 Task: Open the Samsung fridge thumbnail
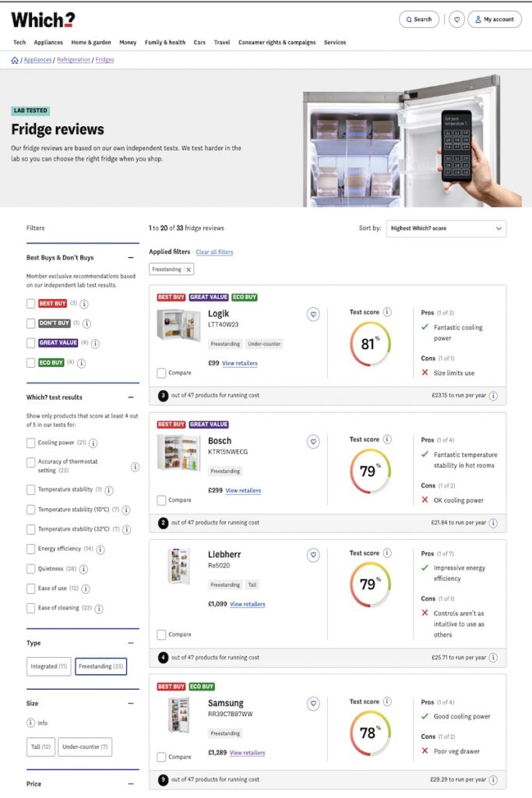point(178,715)
